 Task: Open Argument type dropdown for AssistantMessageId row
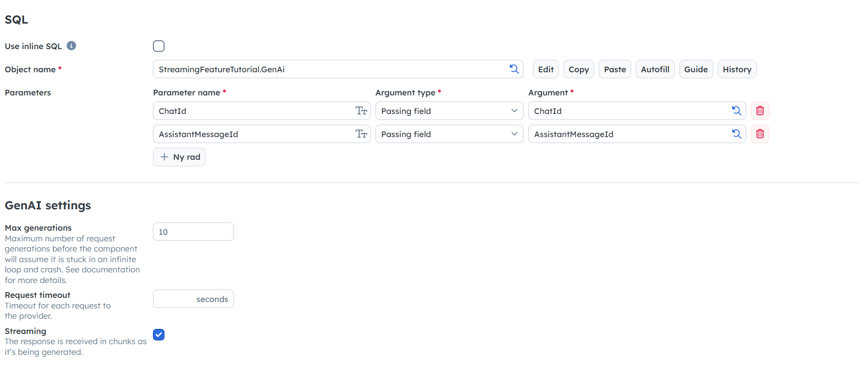(449, 134)
